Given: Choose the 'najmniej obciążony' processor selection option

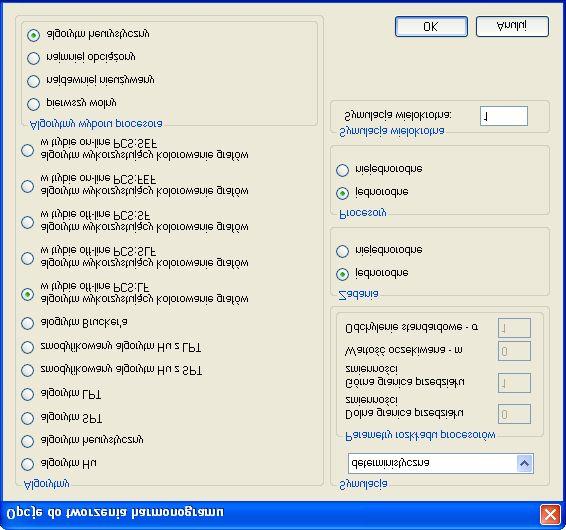Looking at the screenshot, I should coord(33,58).
